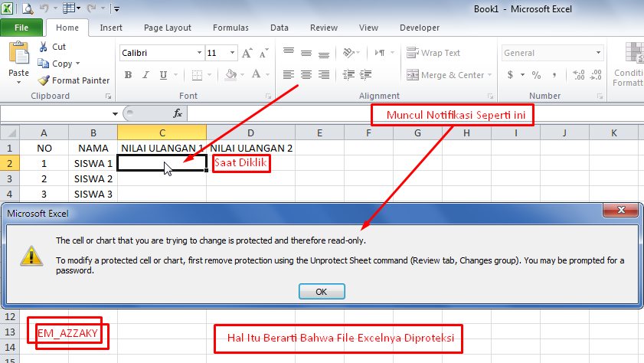Center text horizontally
Image resolution: width=644 pixels, height=363 pixels.
(306, 75)
